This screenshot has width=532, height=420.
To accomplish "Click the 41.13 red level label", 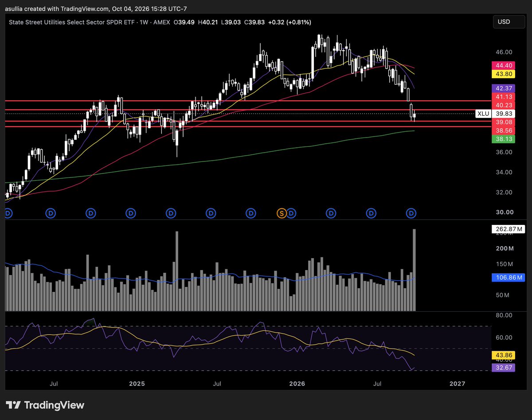I will tap(503, 97).
